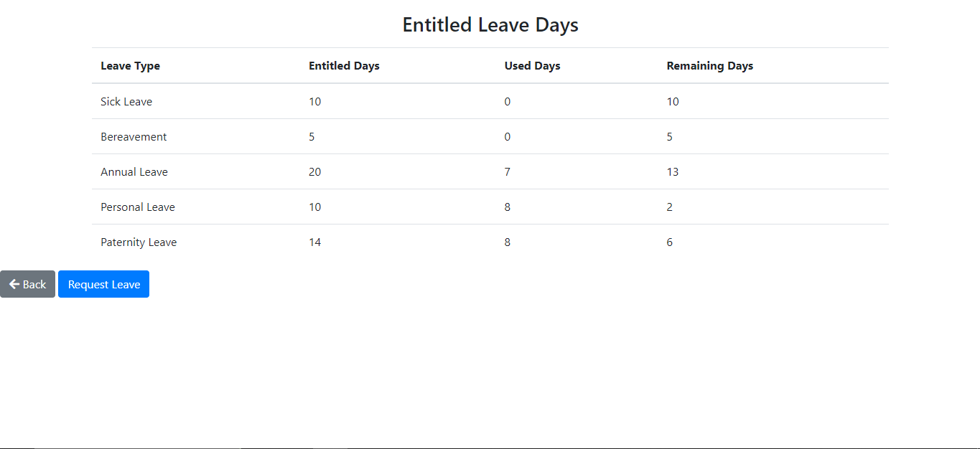Click the Paternity Leave row label

[x=139, y=242]
